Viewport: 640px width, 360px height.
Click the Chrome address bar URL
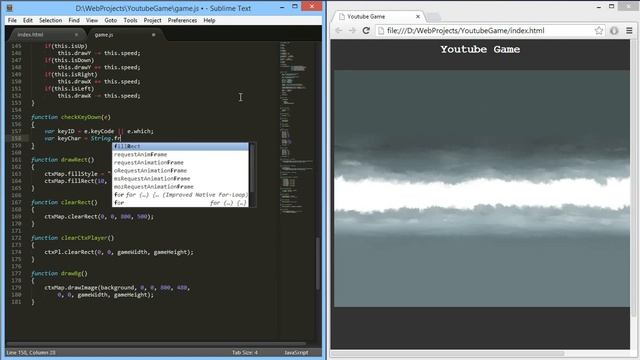(466, 31)
